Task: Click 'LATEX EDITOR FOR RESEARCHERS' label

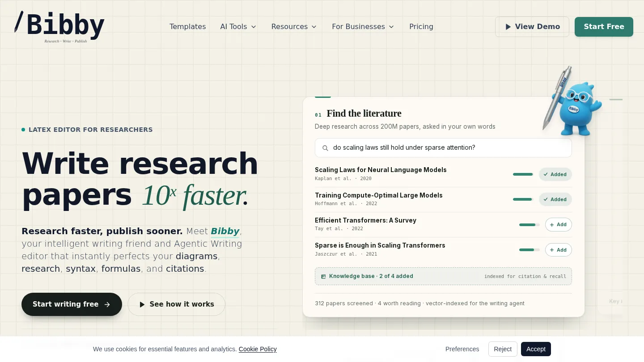Action: (91, 130)
